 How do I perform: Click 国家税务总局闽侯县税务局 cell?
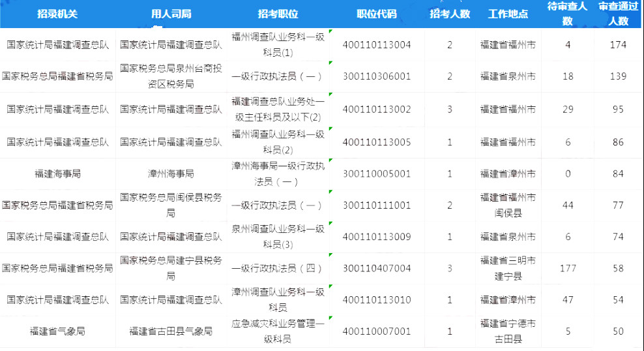[171, 205]
